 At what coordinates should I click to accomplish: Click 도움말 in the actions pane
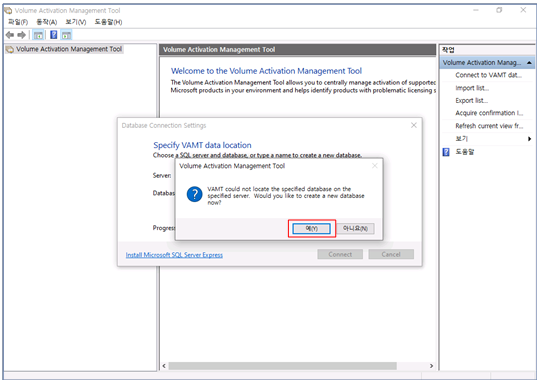[465, 152]
